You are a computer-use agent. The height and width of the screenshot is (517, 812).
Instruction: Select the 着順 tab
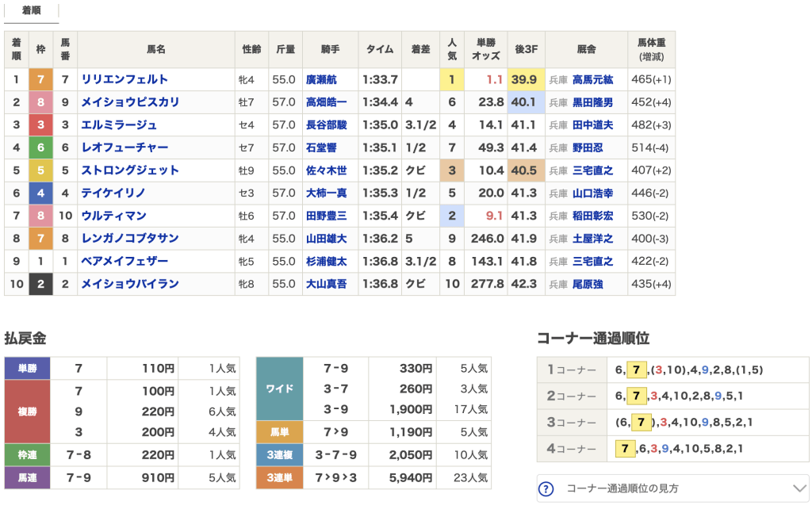point(32,11)
